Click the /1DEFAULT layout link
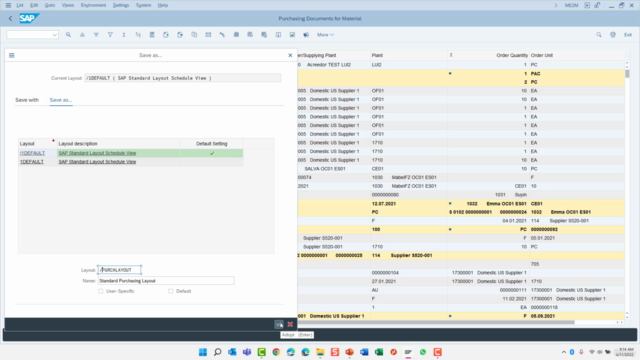The width and height of the screenshot is (640, 360). 32,153
